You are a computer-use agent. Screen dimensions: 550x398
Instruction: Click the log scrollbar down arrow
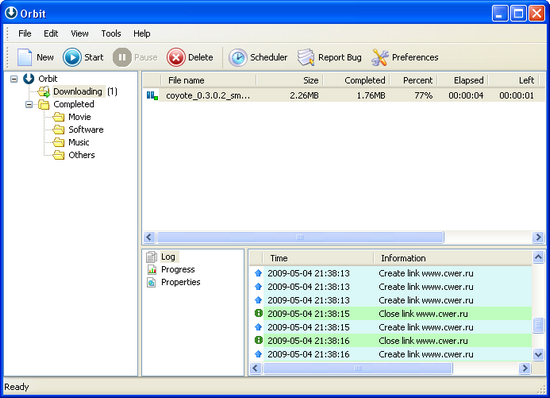click(x=538, y=355)
